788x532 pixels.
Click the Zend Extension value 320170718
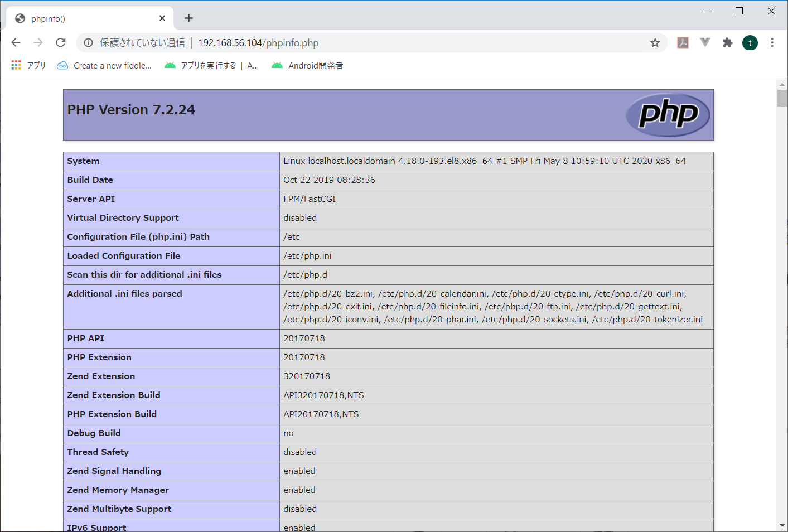[x=307, y=376]
